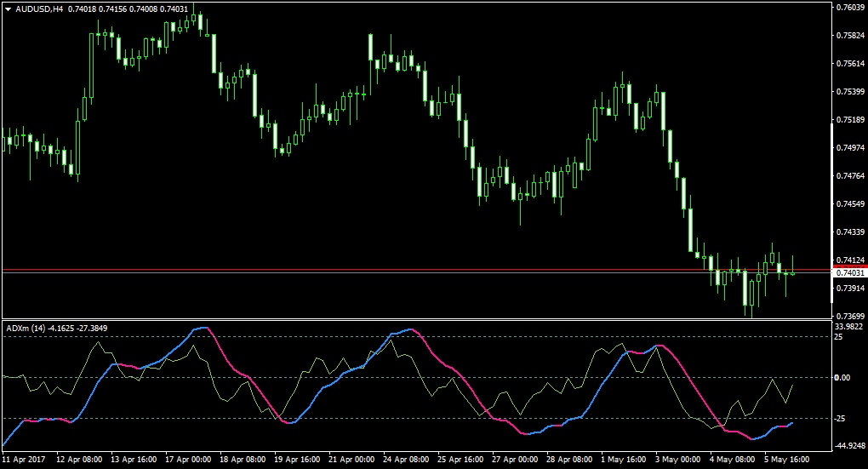Viewport: 868px width, 469px height.
Task: Open the chart menu triangle beside AUDUSD,H4
Action: pyautogui.click(x=8, y=9)
